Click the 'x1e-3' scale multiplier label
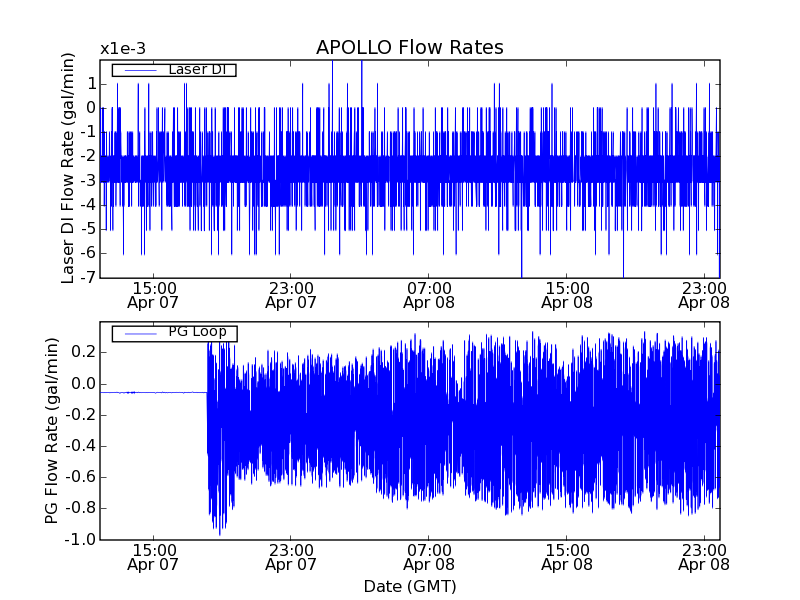The width and height of the screenshot is (800, 600). click(123, 49)
